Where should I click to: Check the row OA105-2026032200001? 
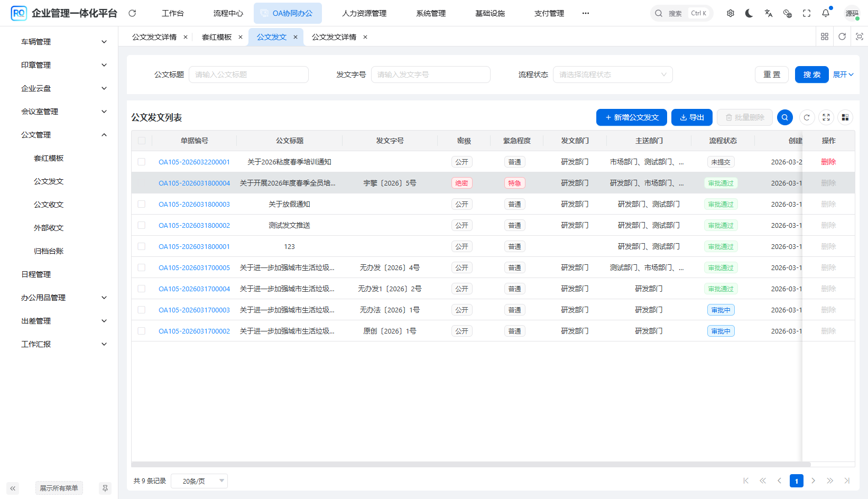(142, 162)
